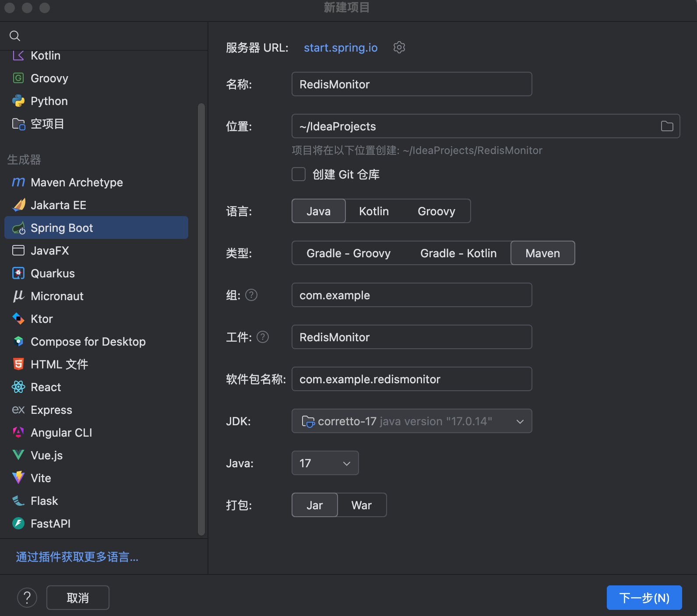The height and width of the screenshot is (616, 697).
Task: Choose Maven build type
Action: coord(543,253)
